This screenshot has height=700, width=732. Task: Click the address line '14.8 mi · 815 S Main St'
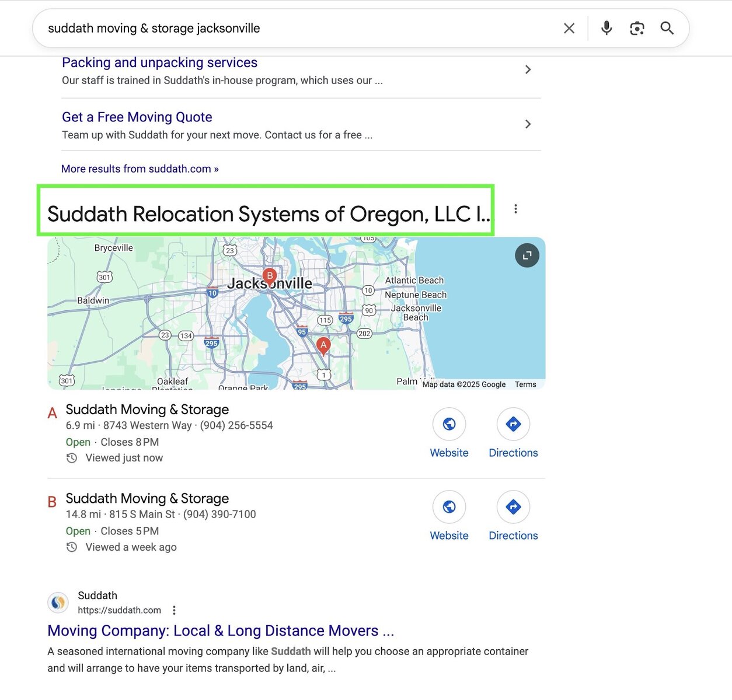120,514
